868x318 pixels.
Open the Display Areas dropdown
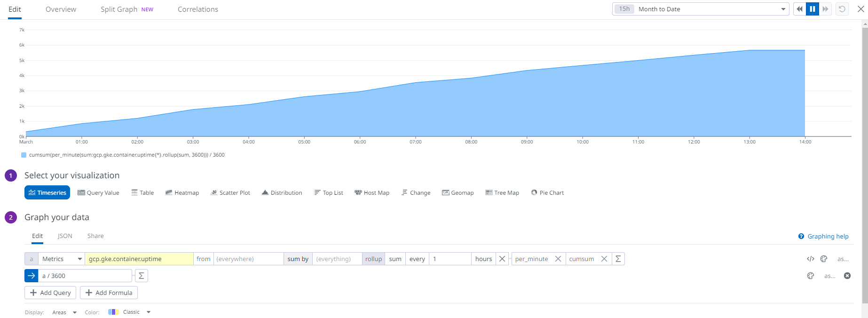pos(64,312)
